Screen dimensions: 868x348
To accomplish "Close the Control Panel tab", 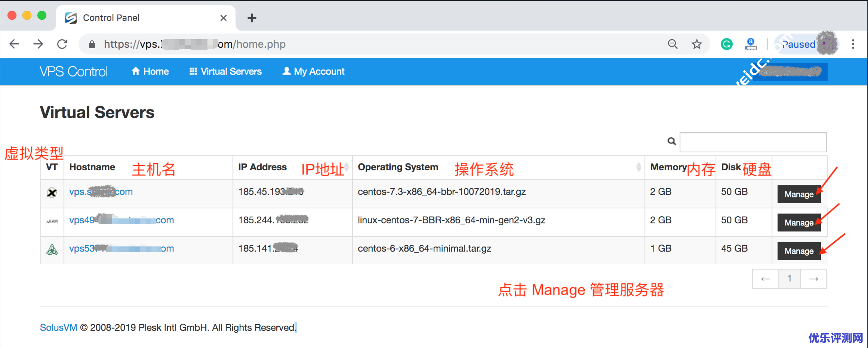I will click(224, 18).
